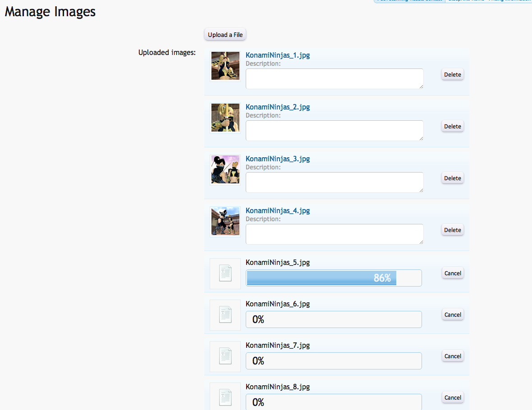Click the 86% upload progress bar
Screen dimensions: 532x410
click(334, 278)
